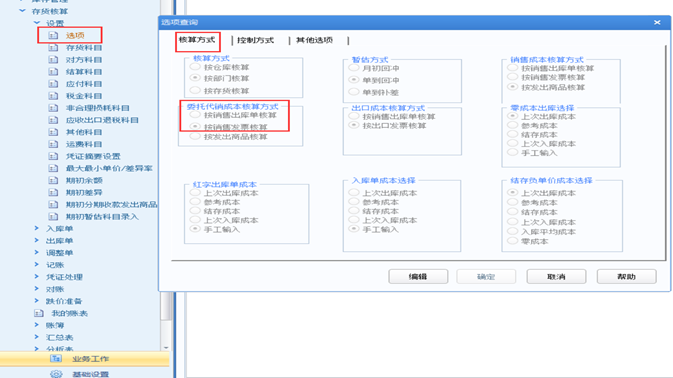This screenshot has height=378, width=673.
Task: Click the 选项 document icon in the tree
Action: coord(53,35)
